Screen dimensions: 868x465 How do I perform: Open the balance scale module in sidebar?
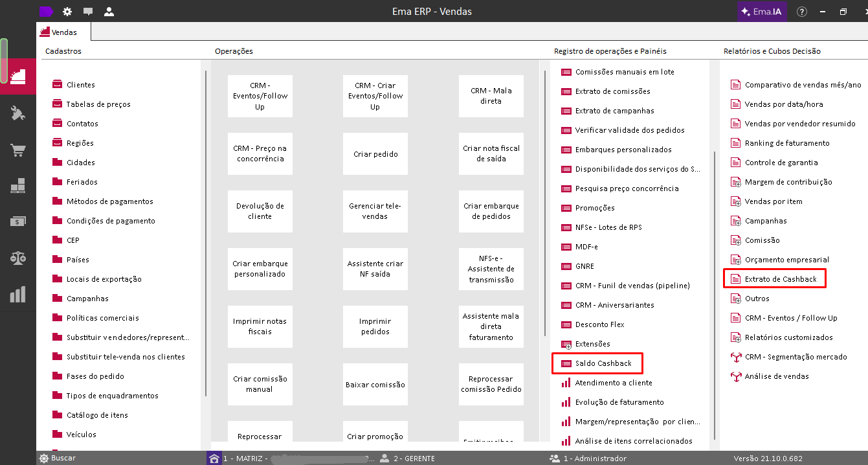(18, 258)
